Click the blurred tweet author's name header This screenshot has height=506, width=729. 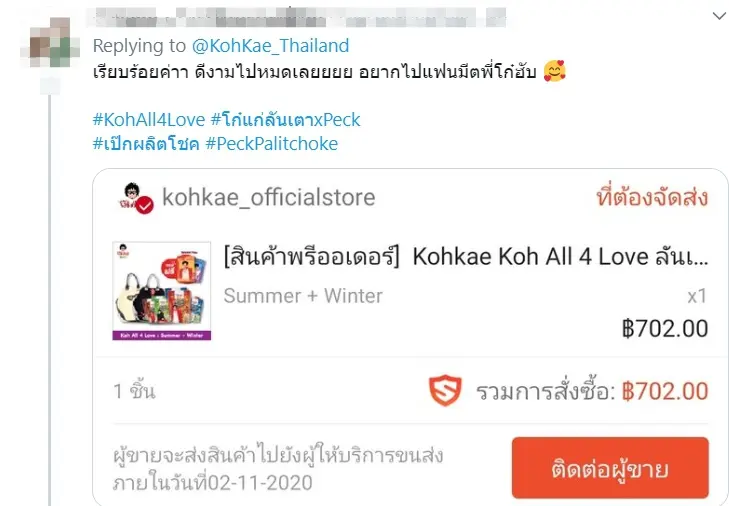click(296, 18)
